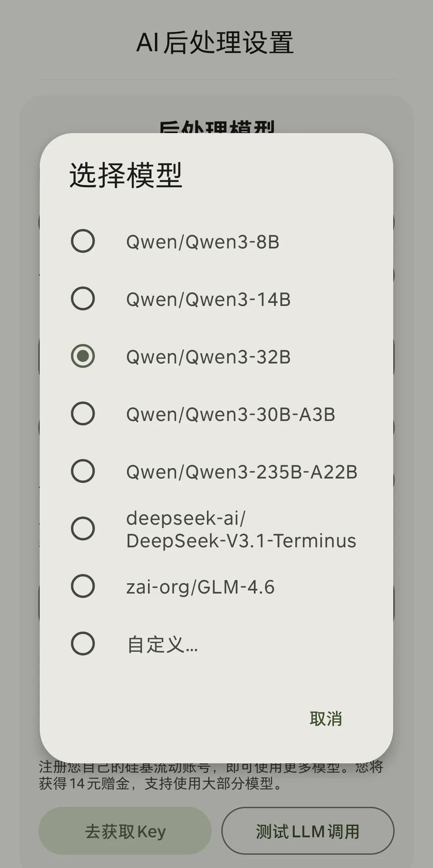The image size is (433, 868).
Task: Tap the Qwen/Qwen3-14B model name text
Action: pos(208,300)
